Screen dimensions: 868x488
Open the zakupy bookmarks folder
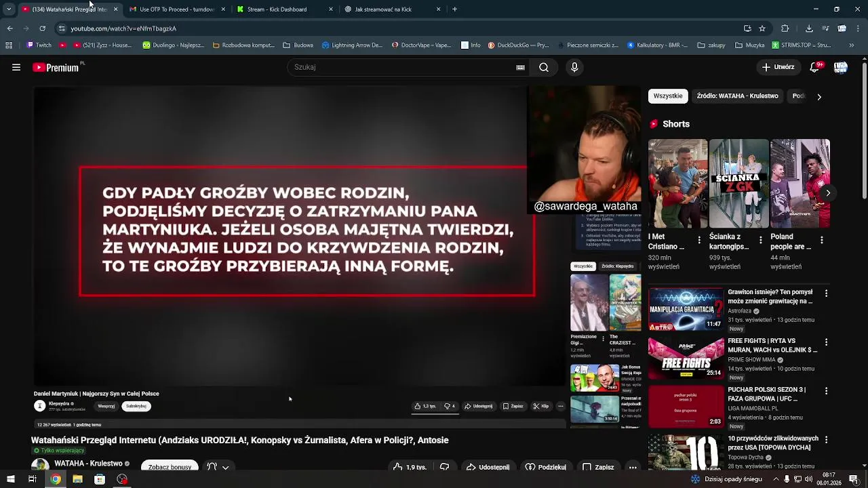[x=711, y=45]
